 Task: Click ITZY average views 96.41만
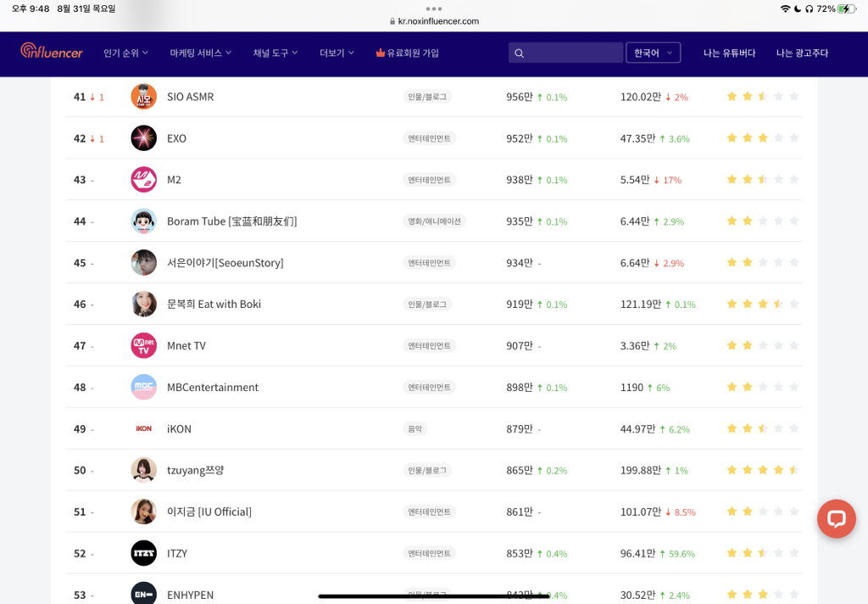click(x=637, y=553)
